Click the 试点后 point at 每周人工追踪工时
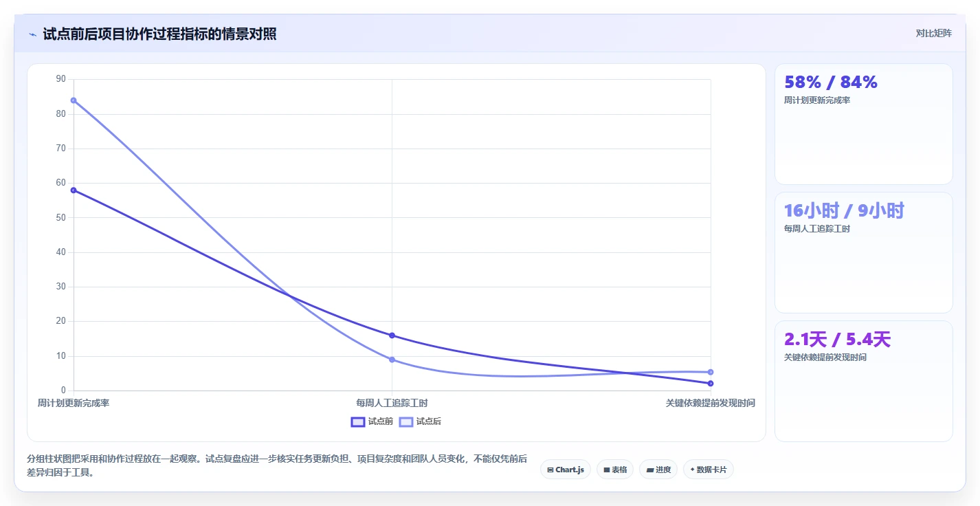 [x=392, y=360]
